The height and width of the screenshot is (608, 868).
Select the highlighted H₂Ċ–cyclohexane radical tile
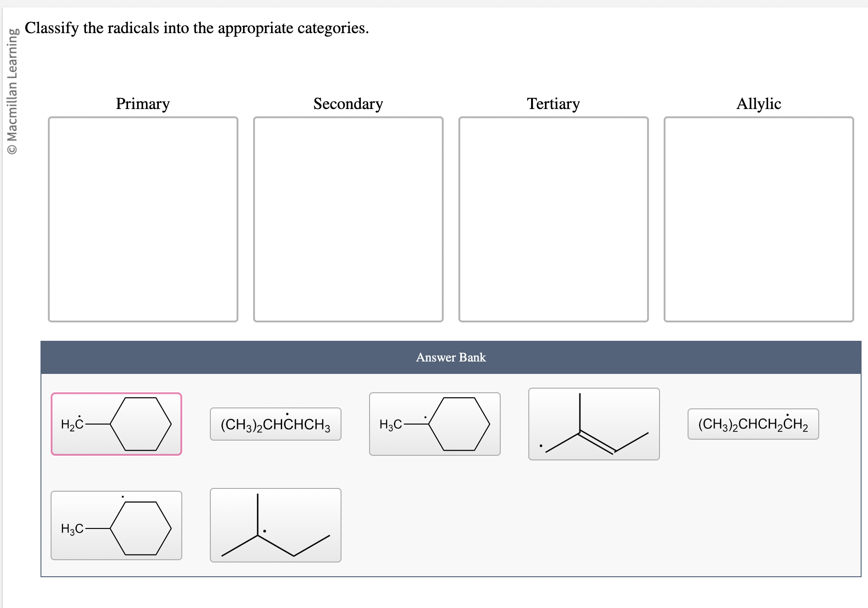pos(116,424)
